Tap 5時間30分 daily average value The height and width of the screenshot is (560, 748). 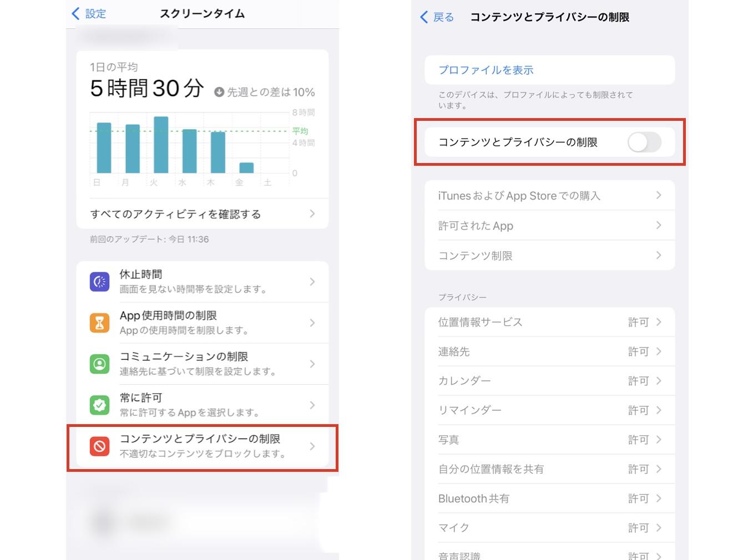147,88
